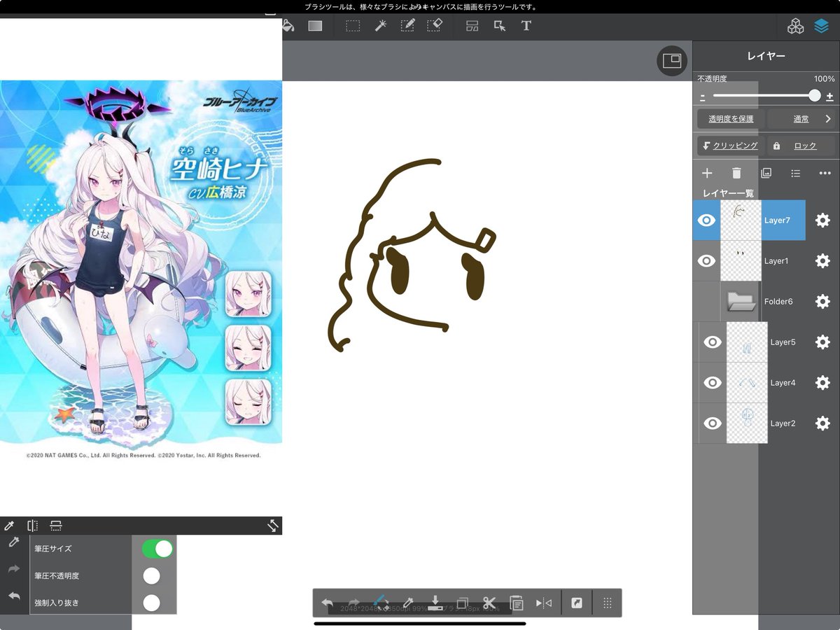The image size is (840, 630).
Task: Hide Layer7 with its eye icon
Action: click(x=707, y=220)
